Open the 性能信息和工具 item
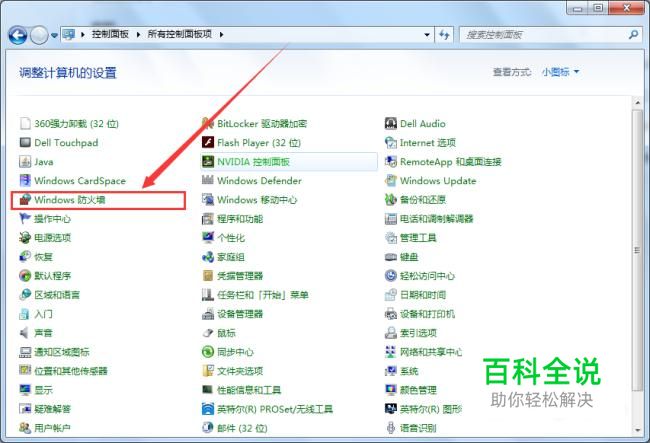 [x=249, y=390]
